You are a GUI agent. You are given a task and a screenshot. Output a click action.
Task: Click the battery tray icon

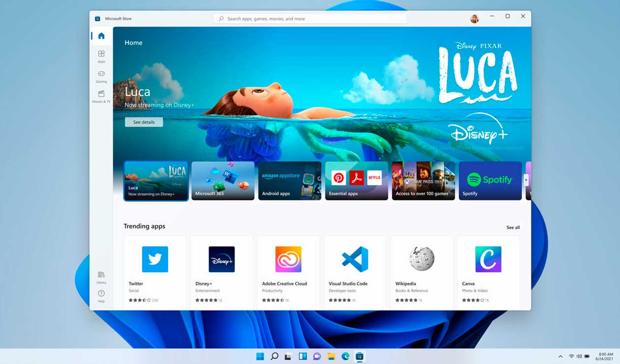(x=587, y=356)
